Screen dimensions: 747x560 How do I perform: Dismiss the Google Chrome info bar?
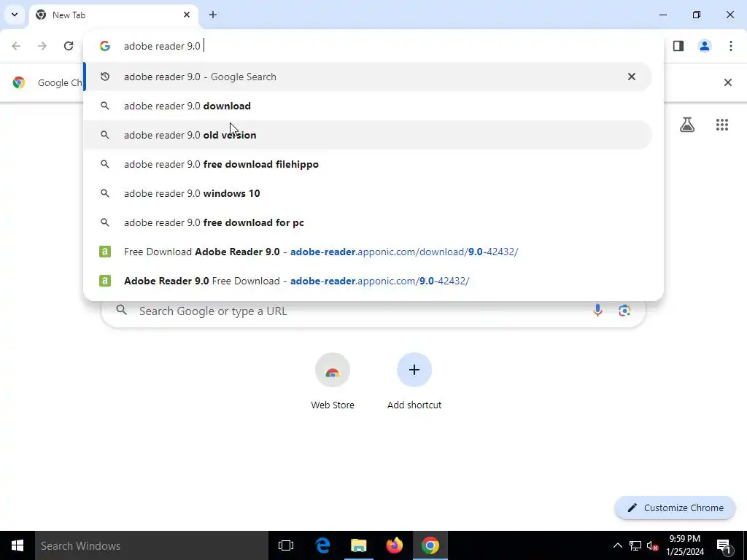(728, 82)
